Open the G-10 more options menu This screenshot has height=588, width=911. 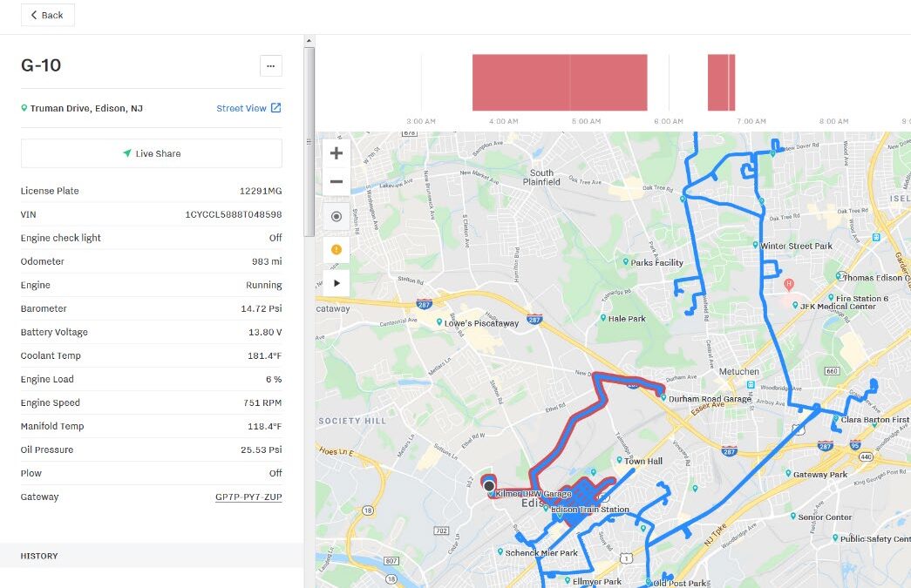(270, 65)
